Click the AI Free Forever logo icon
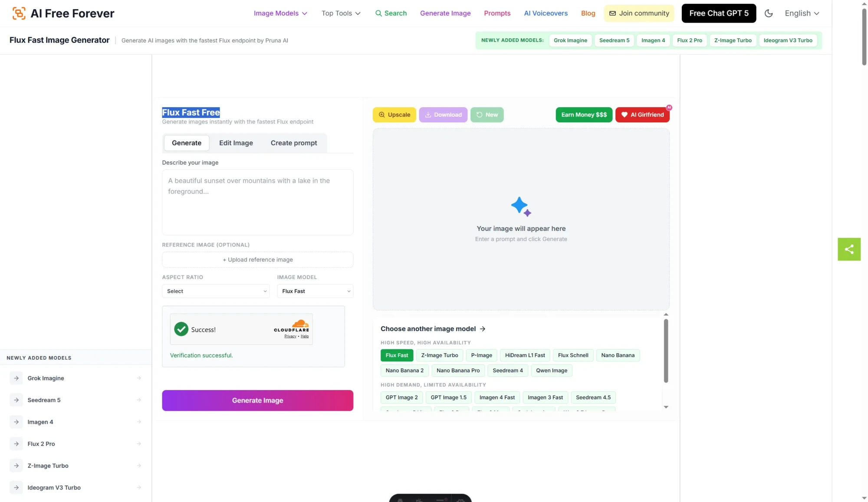The image size is (868, 502). tap(19, 13)
